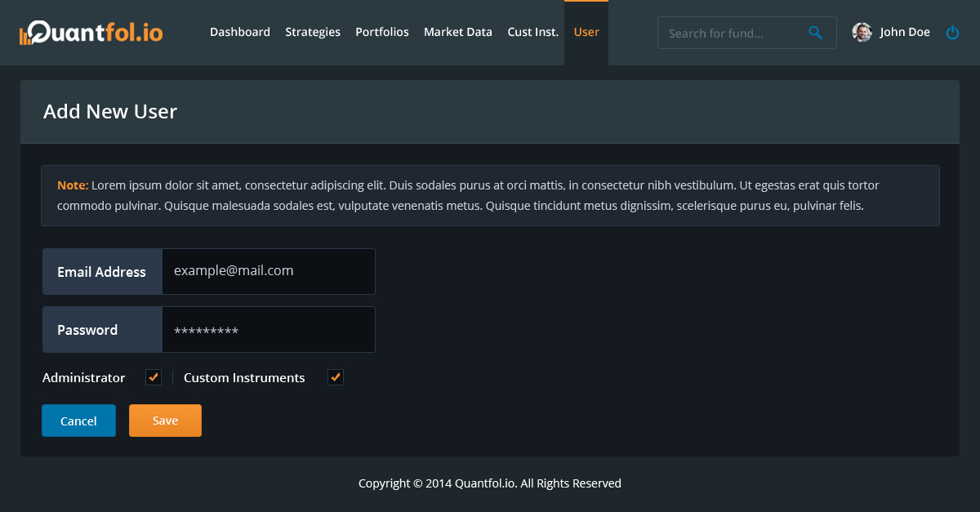Toggle the Administrator checkbox
The image size is (980, 512).
(154, 377)
